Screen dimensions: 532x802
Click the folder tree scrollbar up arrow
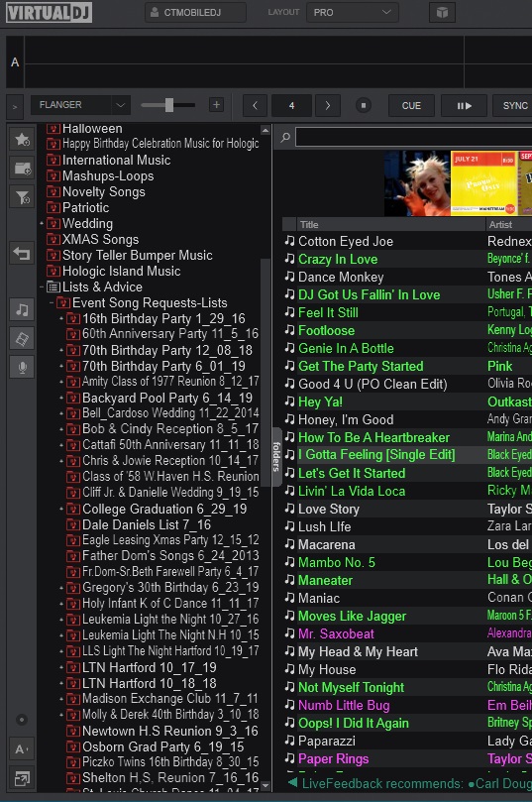266,130
